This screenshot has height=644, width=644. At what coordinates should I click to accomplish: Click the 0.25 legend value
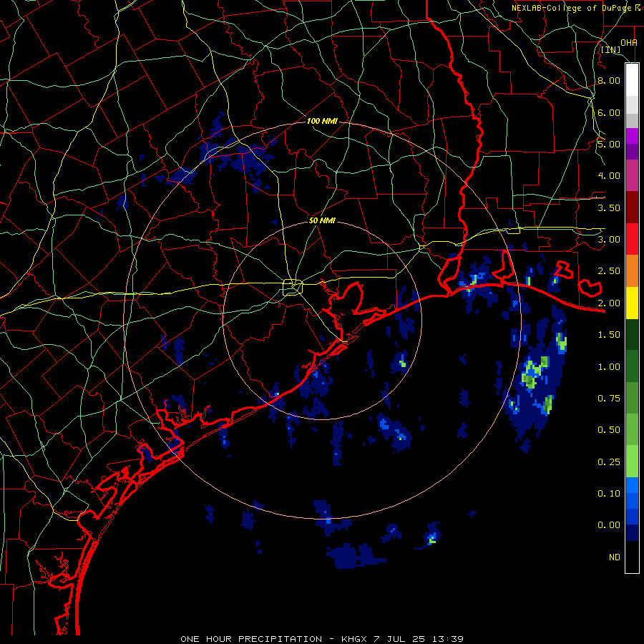(x=609, y=462)
